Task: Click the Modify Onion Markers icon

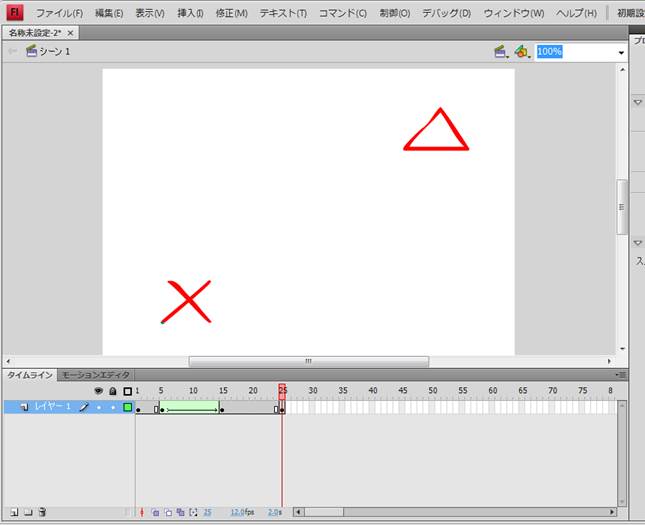Action: (x=193, y=512)
